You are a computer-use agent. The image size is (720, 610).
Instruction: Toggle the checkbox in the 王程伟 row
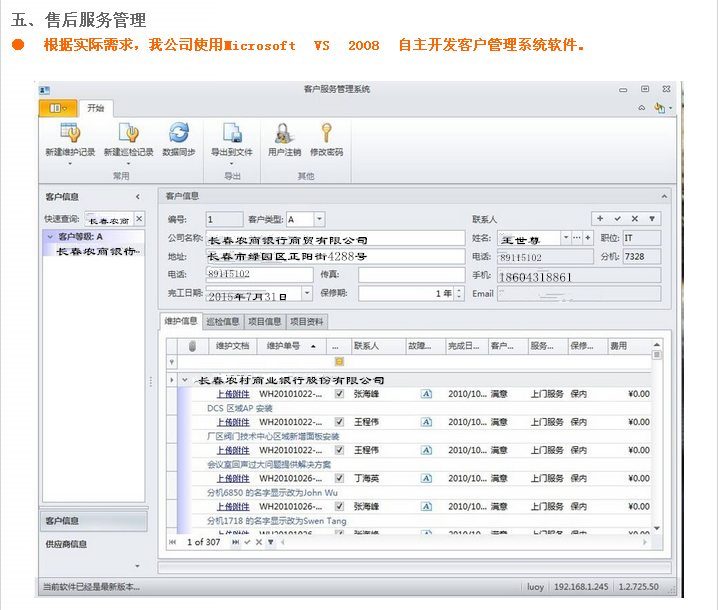pos(339,422)
